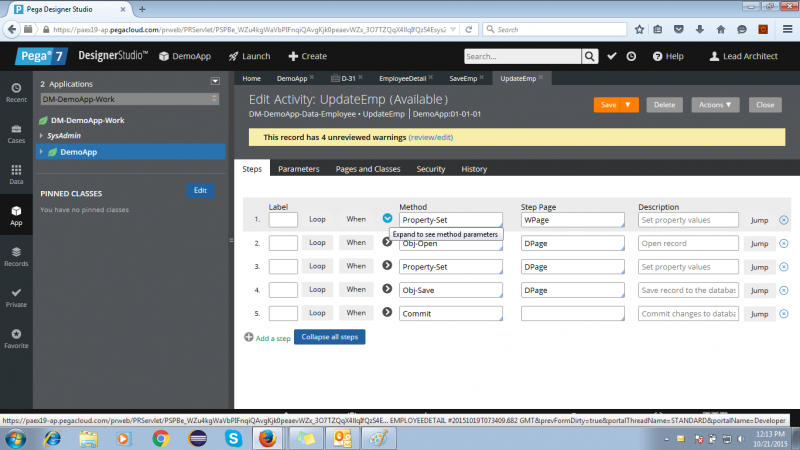800x450 pixels.
Task: Click the checkmark icon in header
Action: (x=612, y=56)
